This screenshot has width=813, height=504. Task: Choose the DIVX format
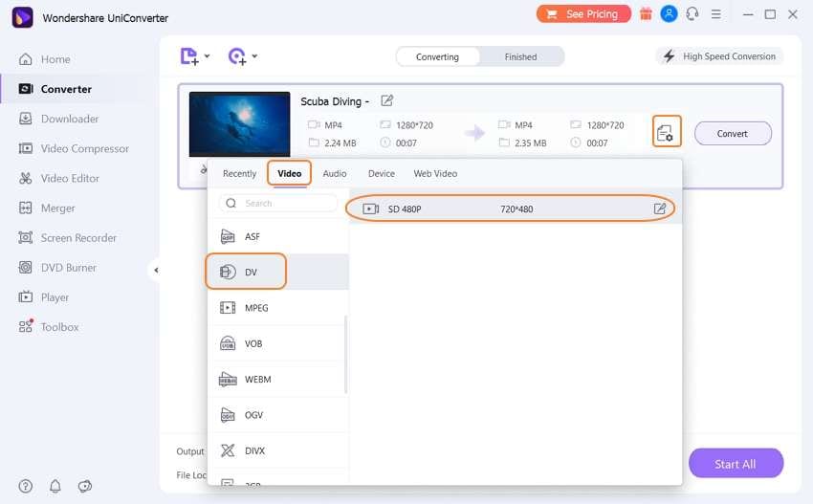(278, 451)
